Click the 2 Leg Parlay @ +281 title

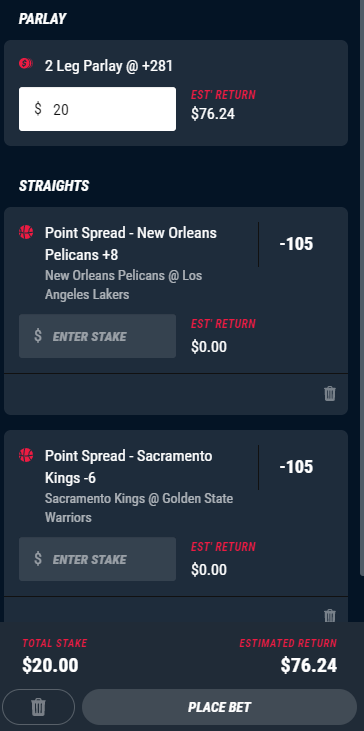tap(109, 66)
